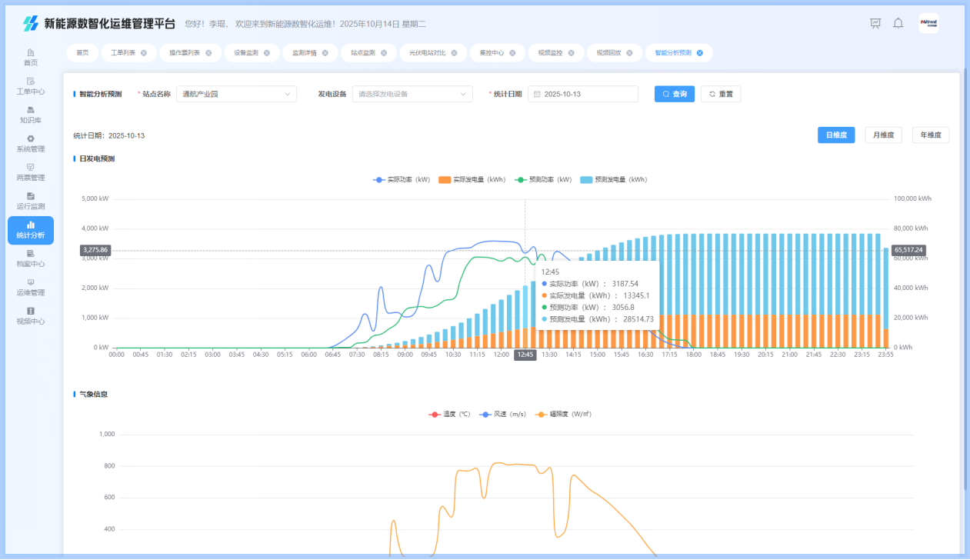
Task: Open 运维管理 sidebar item
Action: coord(31,287)
